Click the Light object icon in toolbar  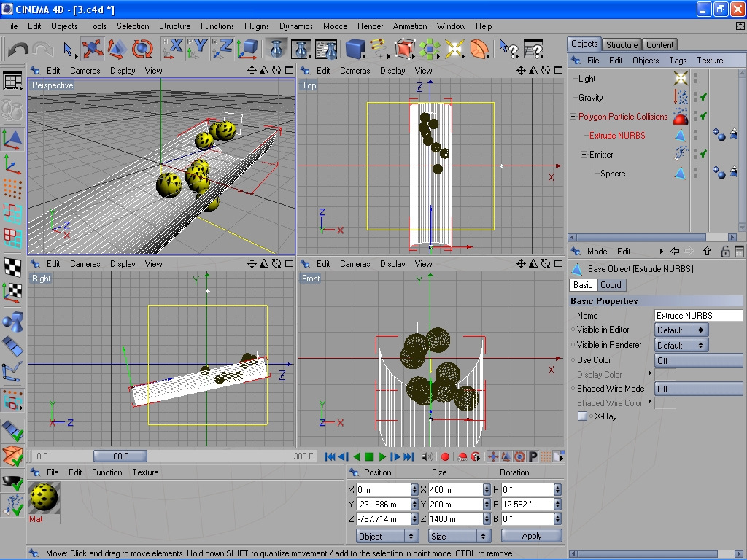coord(454,49)
